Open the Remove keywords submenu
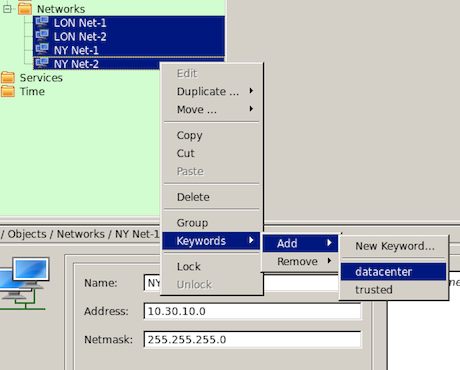 tap(300, 261)
